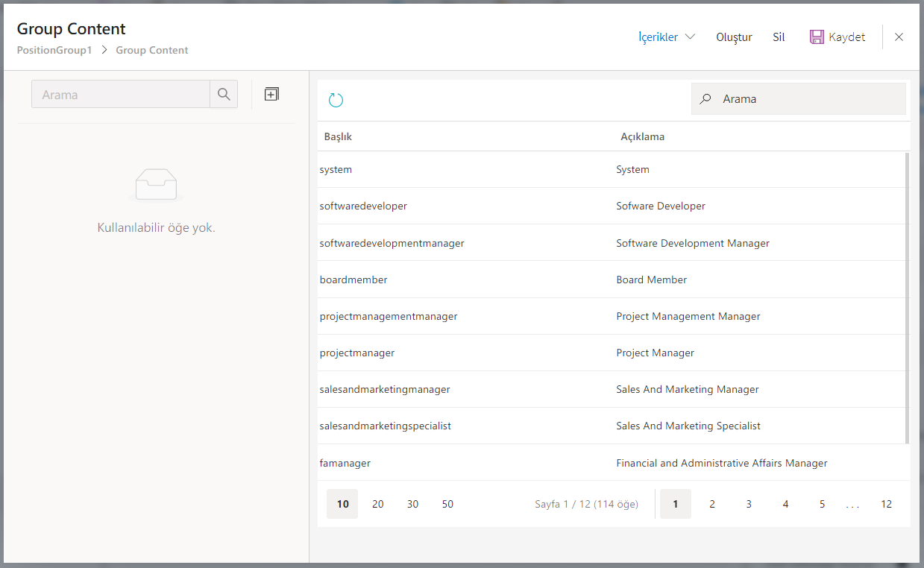The width and height of the screenshot is (924, 568).
Task: Select the boardmember row
Action: point(353,280)
